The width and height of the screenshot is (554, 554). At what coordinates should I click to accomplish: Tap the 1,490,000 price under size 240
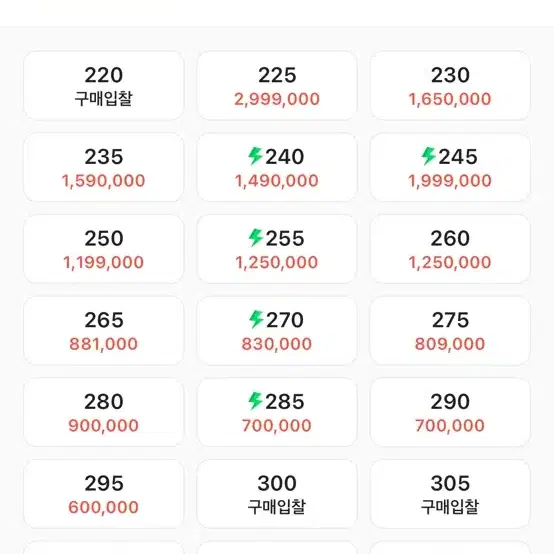(277, 181)
